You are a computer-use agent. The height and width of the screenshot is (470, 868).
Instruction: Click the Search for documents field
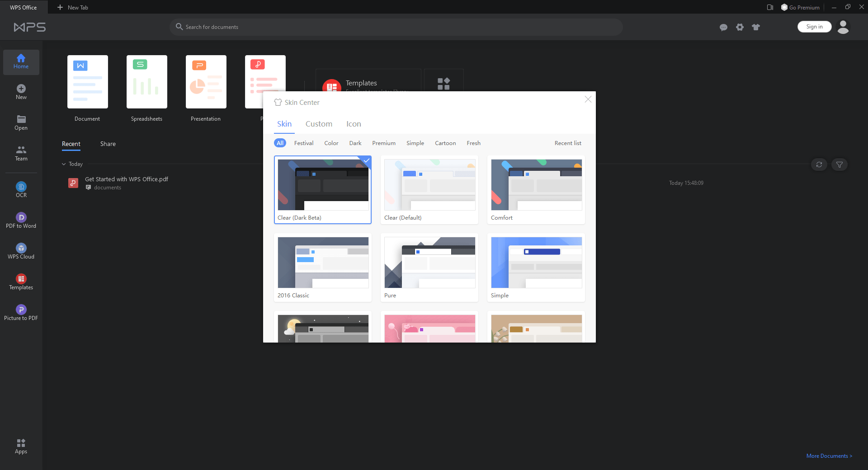(x=396, y=27)
